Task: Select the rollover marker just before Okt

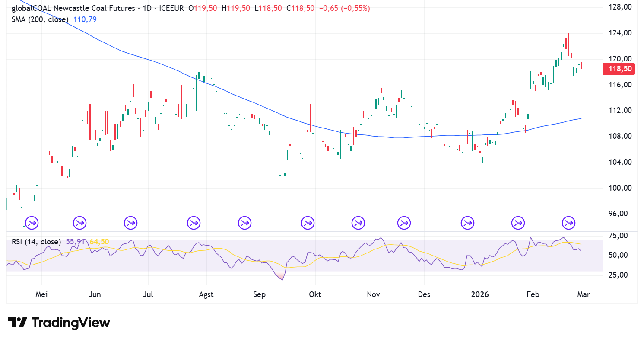Action: (x=308, y=223)
